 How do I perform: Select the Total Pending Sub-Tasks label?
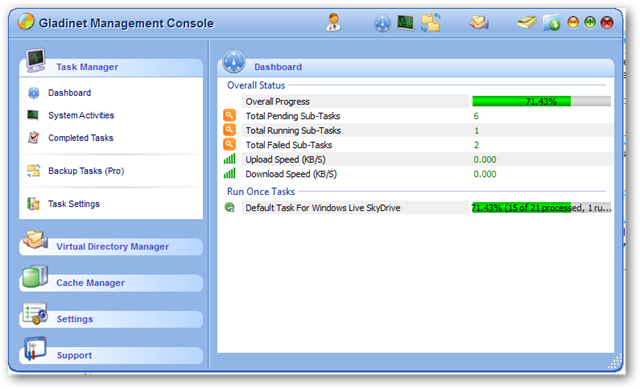[293, 116]
